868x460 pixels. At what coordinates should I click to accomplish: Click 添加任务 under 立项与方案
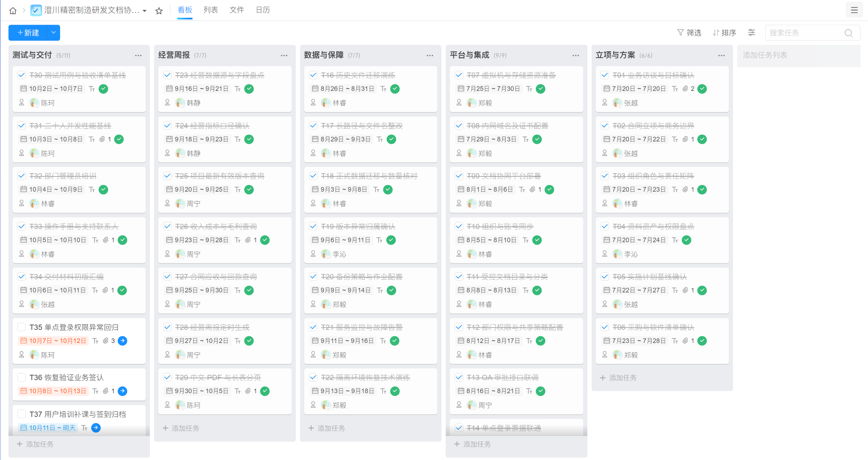pyautogui.click(x=618, y=378)
